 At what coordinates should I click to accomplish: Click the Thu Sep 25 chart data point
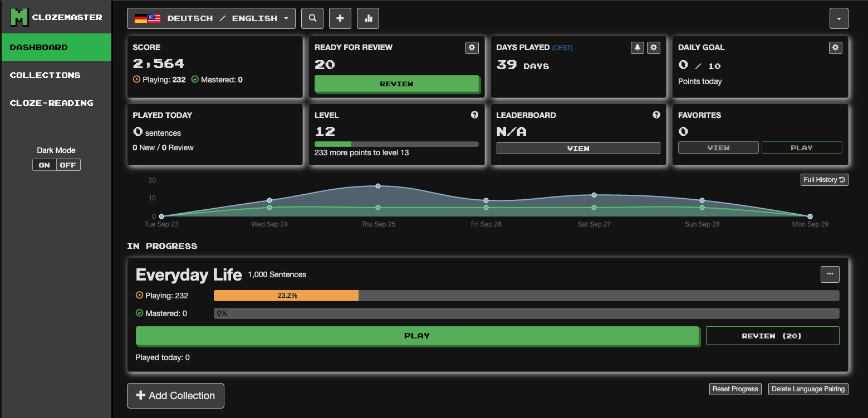pyautogui.click(x=378, y=186)
